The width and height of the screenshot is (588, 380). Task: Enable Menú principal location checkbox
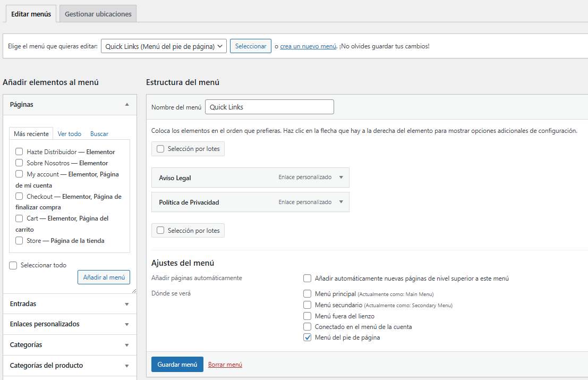[307, 294]
